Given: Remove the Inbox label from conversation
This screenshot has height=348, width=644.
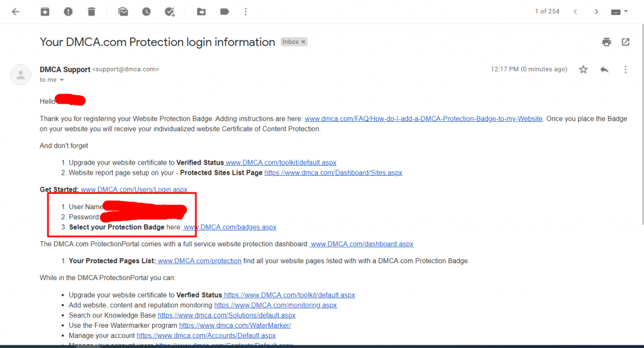Looking at the screenshot, I should 304,42.
